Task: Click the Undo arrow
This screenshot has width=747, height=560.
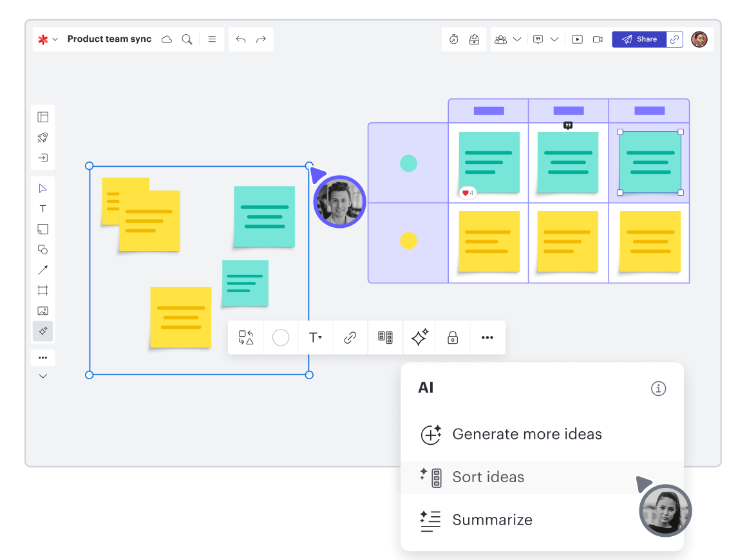Action: [241, 39]
